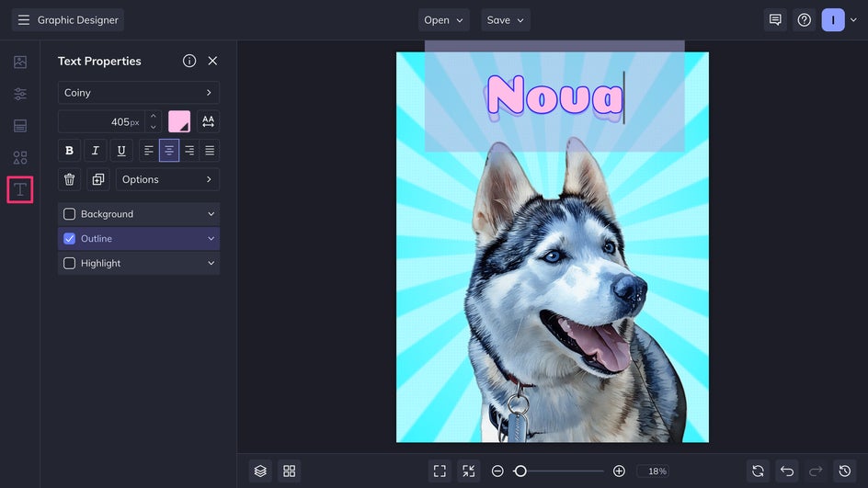Viewport: 868px width, 488px height.
Task: Enable the Highlight checkbox
Action: [x=69, y=264]
